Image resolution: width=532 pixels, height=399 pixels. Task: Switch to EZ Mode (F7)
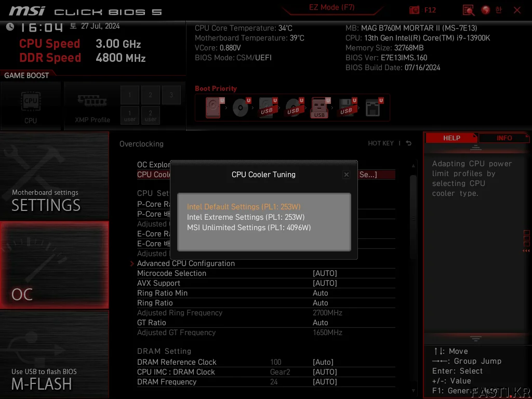[331, 7]
